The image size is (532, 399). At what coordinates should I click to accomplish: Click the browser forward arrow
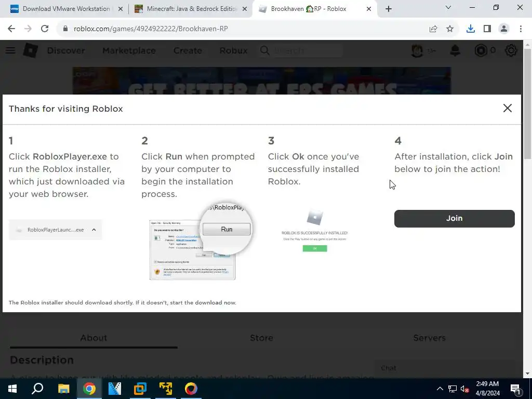pyautogui.click(x=28, y=29)
